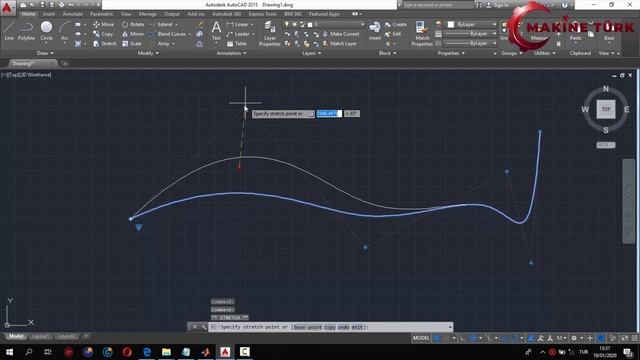The image size is (640, 360).
Task: Toggle object snap tracking in status bar
Action: click(504, 338)
